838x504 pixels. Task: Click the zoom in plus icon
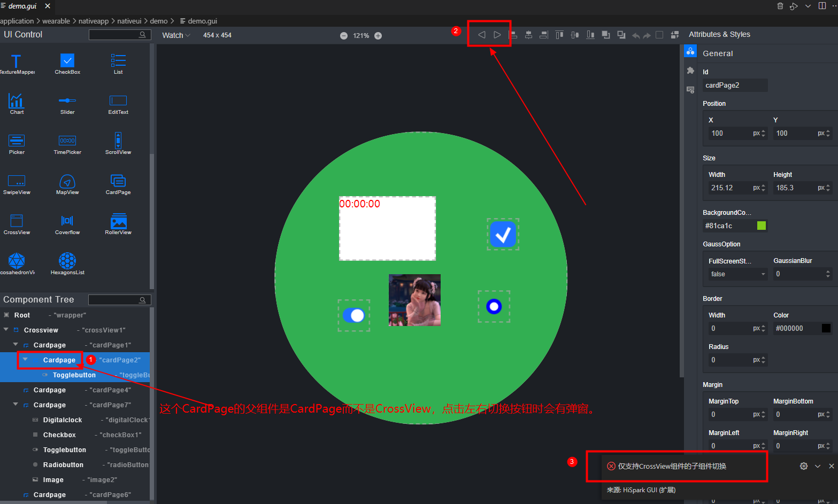tap(378, 36)
